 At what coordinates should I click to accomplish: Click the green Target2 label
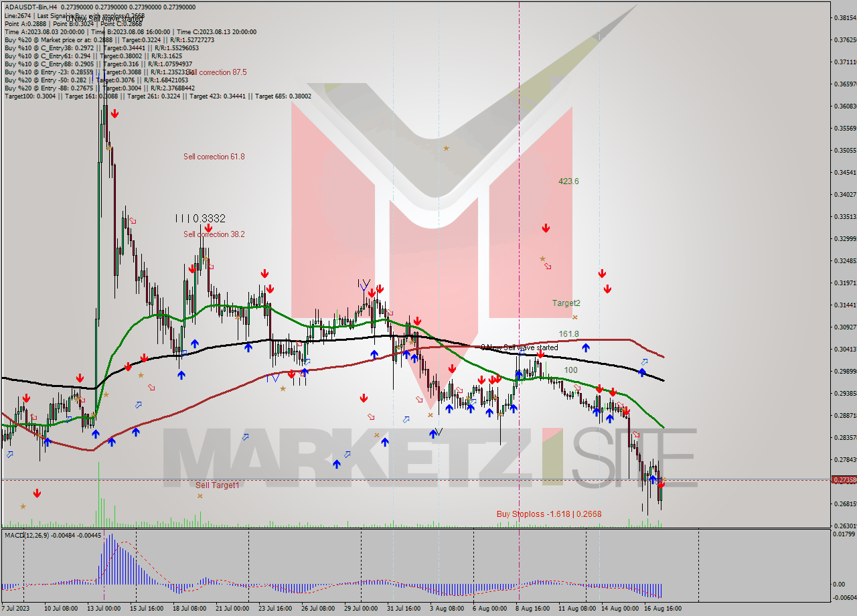[566, 303]
